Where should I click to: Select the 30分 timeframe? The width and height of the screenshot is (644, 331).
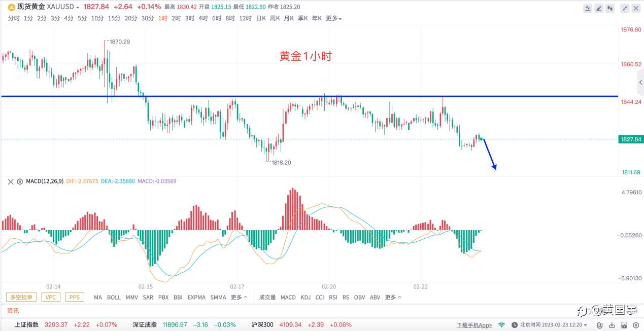pos(148,18)
